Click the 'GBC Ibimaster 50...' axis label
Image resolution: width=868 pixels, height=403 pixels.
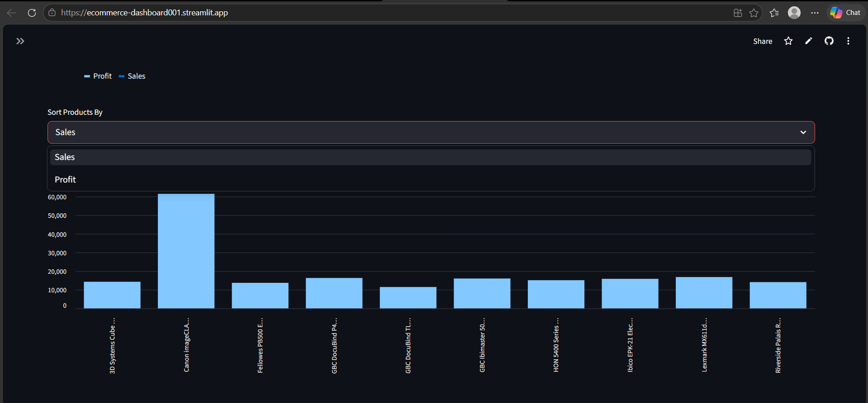[x=482, y=345]
